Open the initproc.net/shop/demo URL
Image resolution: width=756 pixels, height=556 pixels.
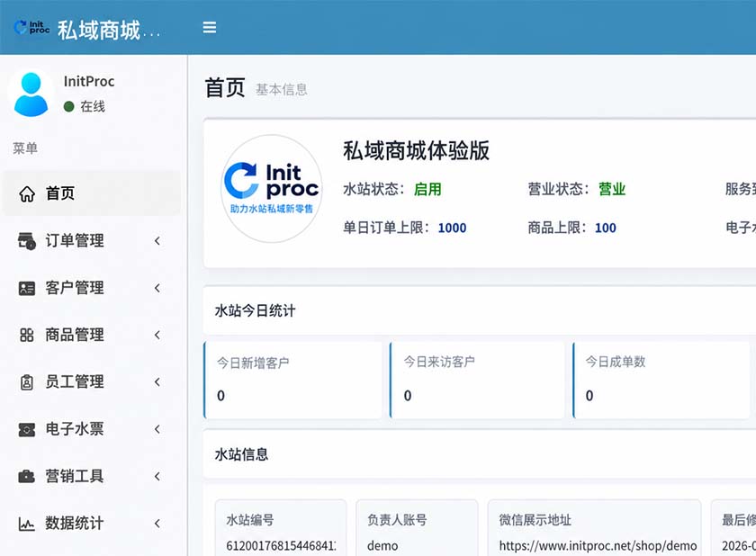[x=598, y=546]
